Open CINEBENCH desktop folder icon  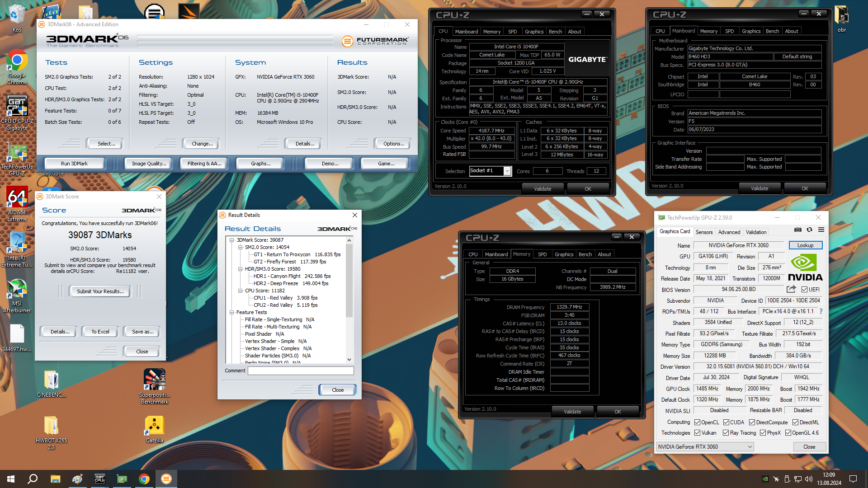click(x=51, y=384)
